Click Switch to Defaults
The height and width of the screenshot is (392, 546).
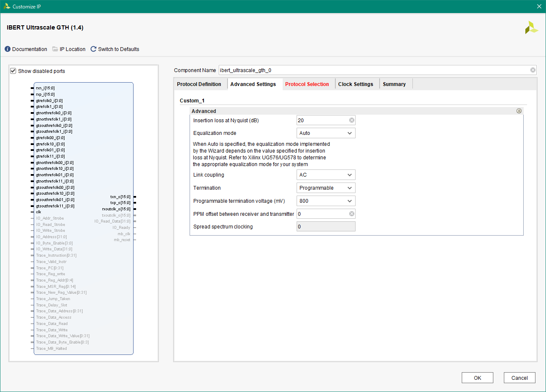118,49
